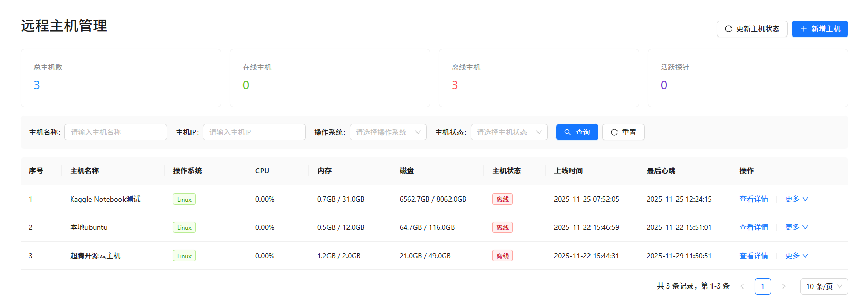Click the previous page arrow icon

(x=742, y=286)
